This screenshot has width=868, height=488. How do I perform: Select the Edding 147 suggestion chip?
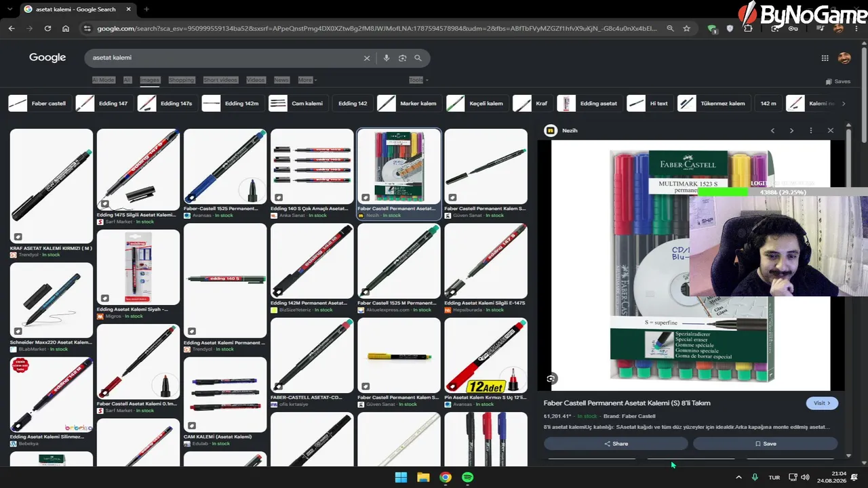tap(104, 104)
